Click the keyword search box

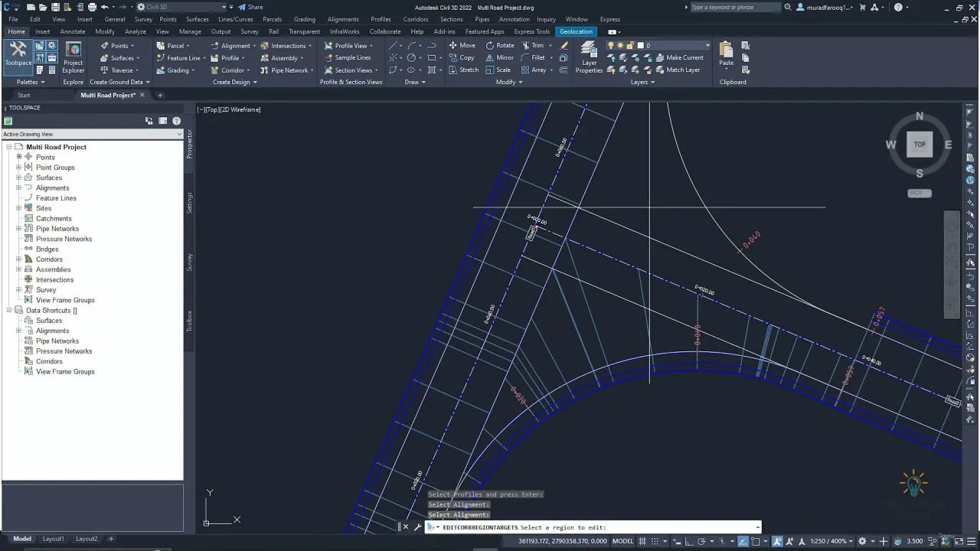point(735,7)
